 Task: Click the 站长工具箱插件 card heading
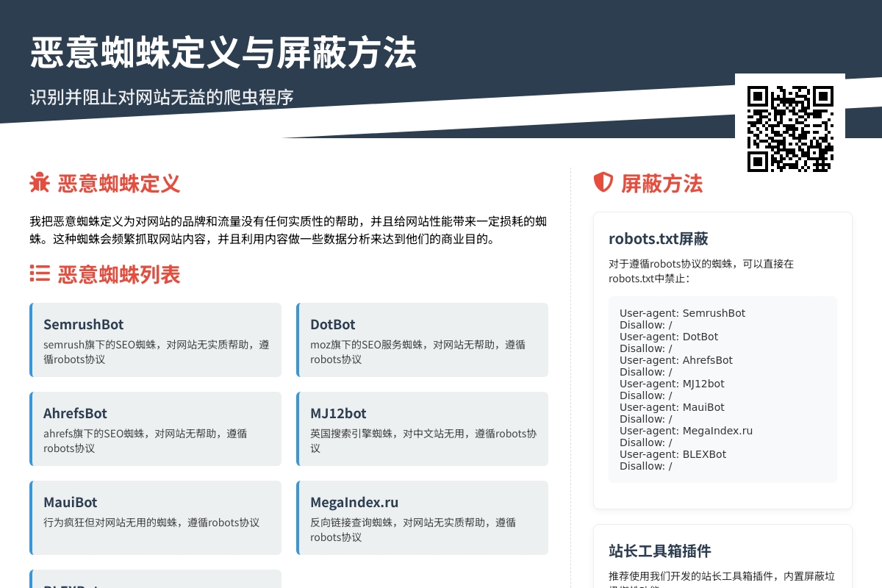click(660, 551)
